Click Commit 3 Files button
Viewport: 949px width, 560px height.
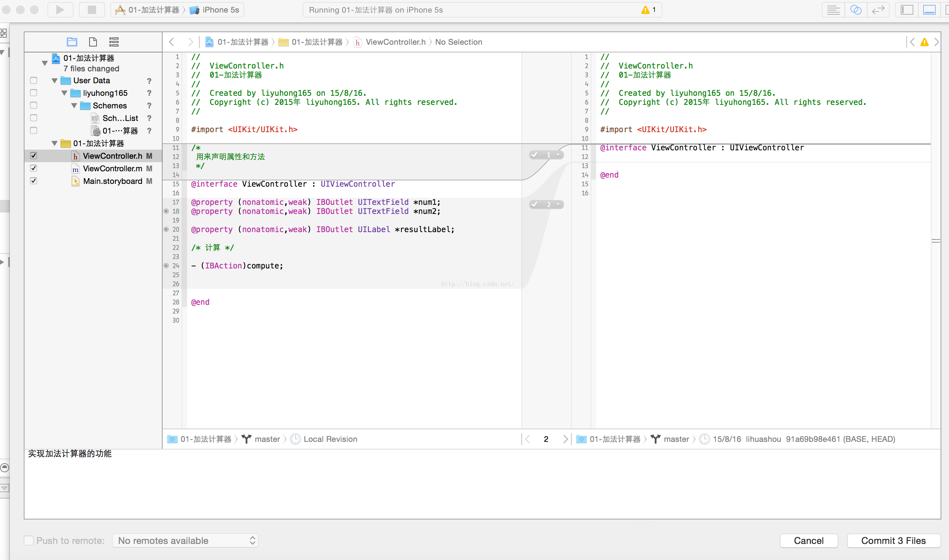click(x=893, y=540)
